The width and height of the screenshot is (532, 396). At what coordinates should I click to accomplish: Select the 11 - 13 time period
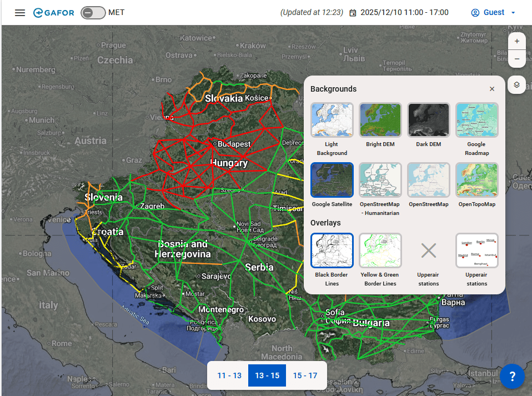[229, 375]
